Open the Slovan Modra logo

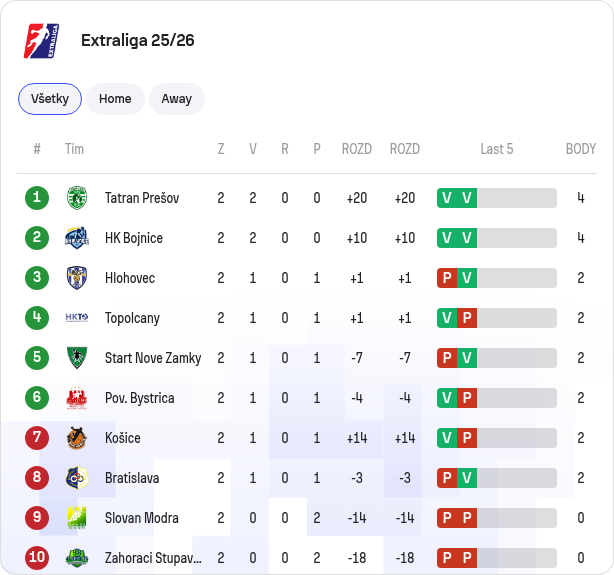coord(77,518)
